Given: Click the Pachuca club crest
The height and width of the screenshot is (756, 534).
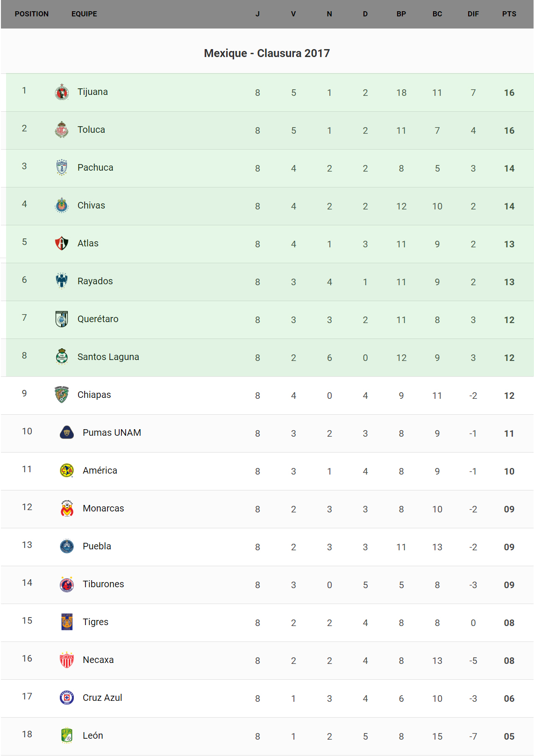Looking at the screenshot, I should tap(62, 167).
